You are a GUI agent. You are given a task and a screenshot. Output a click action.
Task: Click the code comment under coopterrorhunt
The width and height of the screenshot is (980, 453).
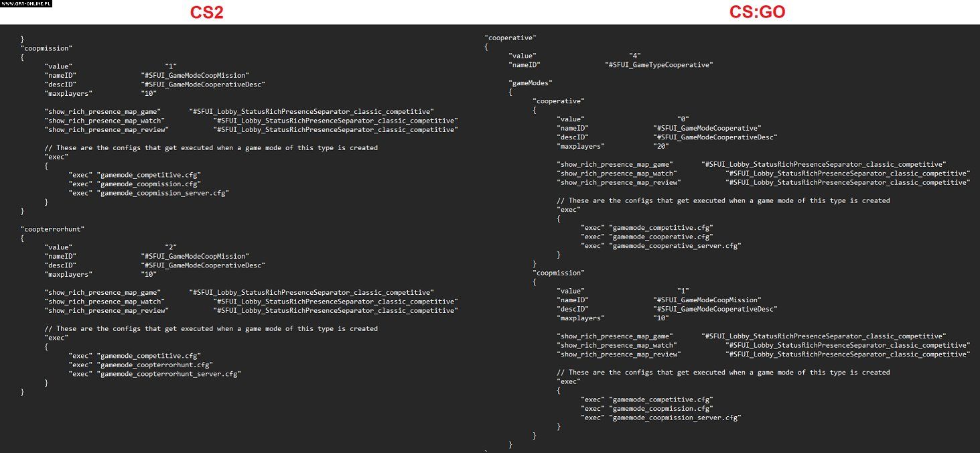coord(211,328)
